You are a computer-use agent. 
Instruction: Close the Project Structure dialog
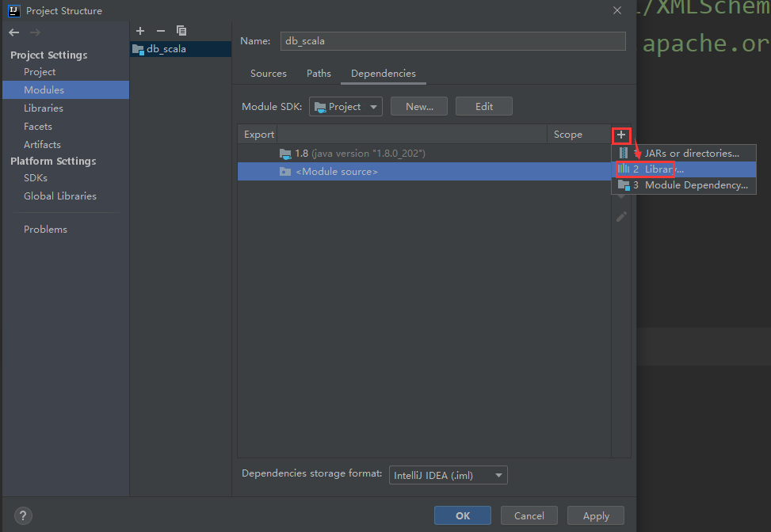tap(617, 10)
